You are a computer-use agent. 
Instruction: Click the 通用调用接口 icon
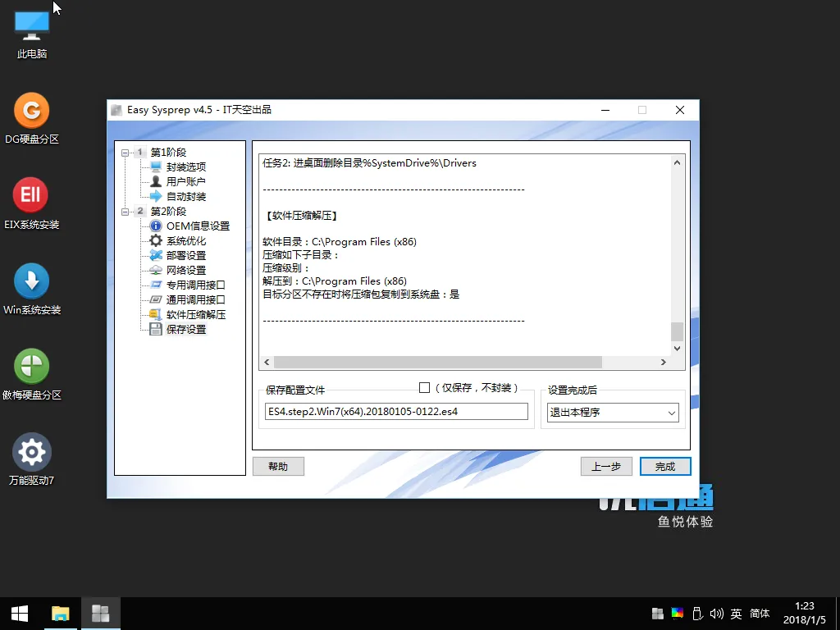156,299
